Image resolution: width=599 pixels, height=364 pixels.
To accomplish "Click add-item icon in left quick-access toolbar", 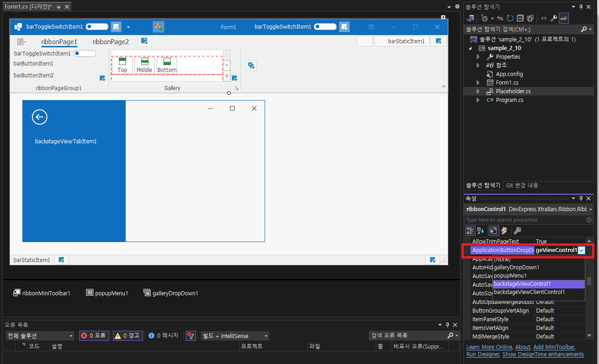I will pyautogui.click(x=116, y=27).
